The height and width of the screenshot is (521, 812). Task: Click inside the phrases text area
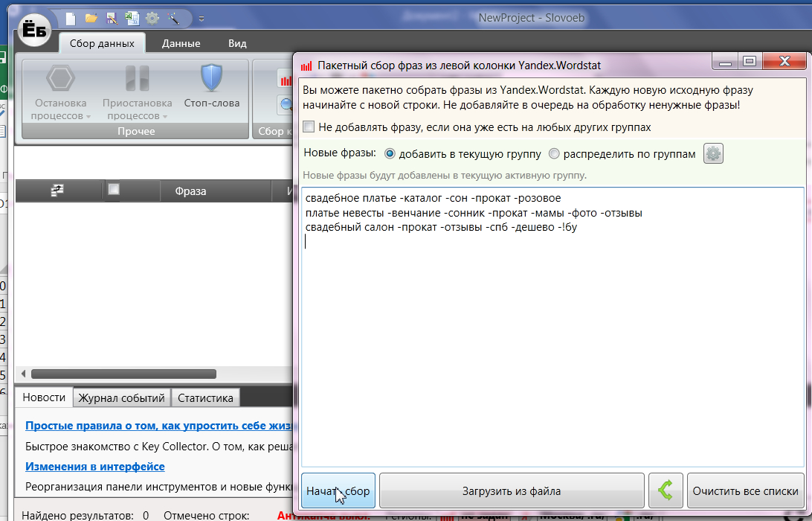click(x=552, y=327)
